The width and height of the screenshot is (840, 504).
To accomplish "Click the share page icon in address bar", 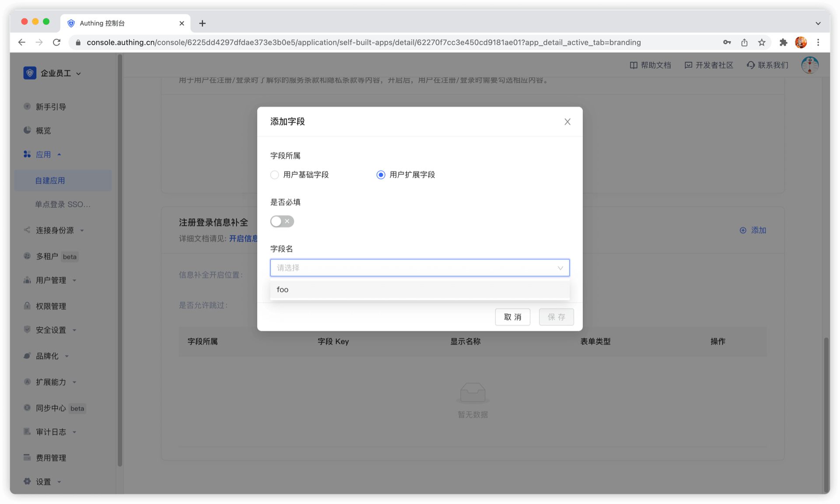I will click(x=744, y=42).
